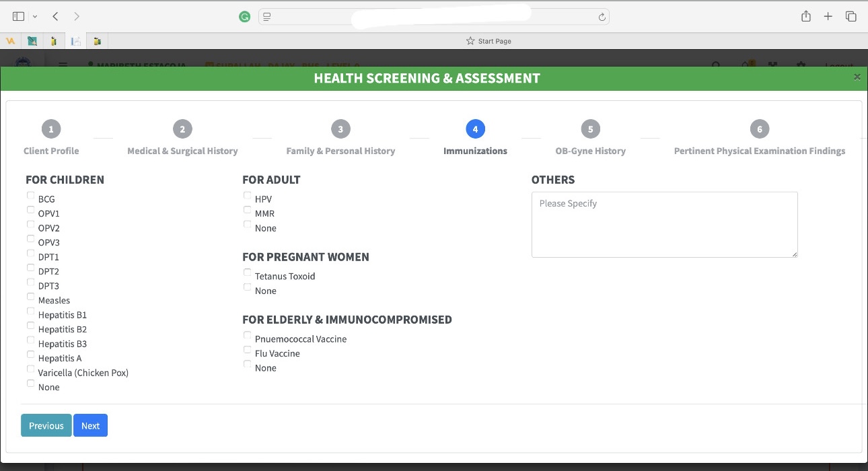Click the Safari address bar
This screenshot has width=868, height=471.
[x=434, y=17]
